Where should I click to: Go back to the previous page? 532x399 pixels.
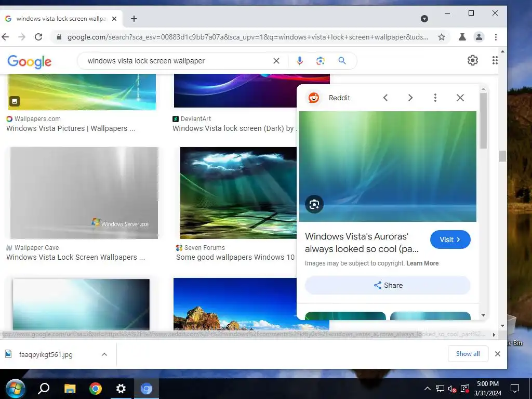coord(5,37)
